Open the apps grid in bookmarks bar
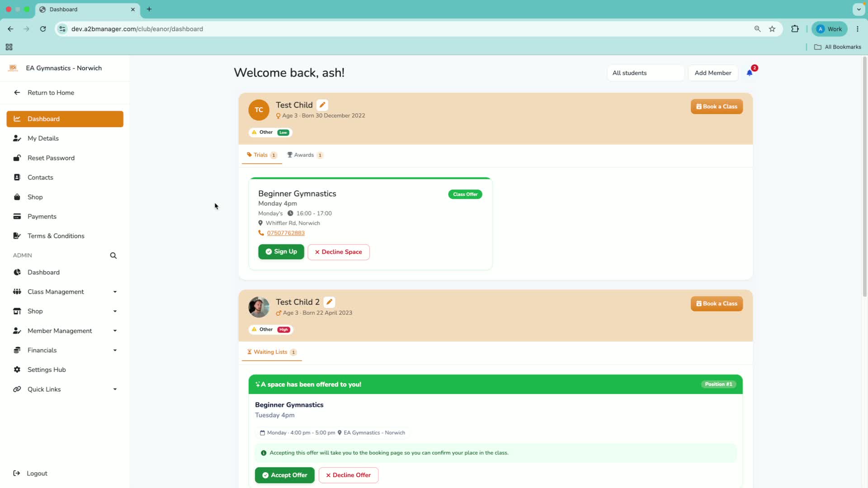This screenshot has height=488, width=868. 9,47
